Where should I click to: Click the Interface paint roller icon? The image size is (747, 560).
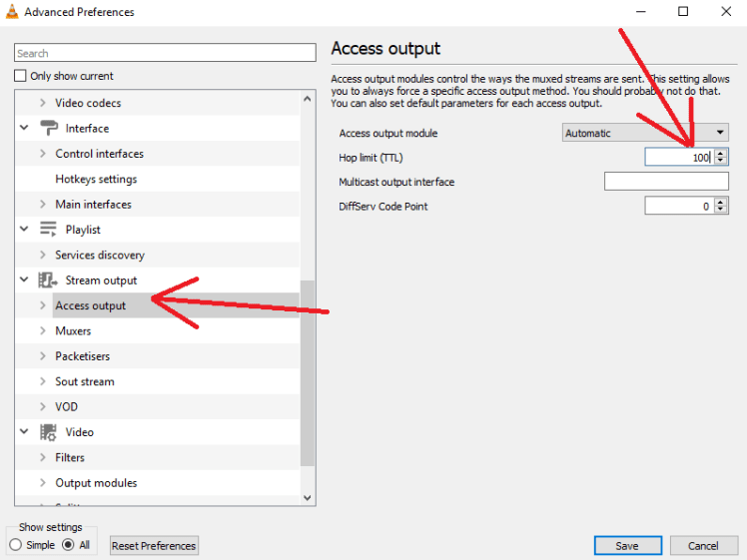48,128
